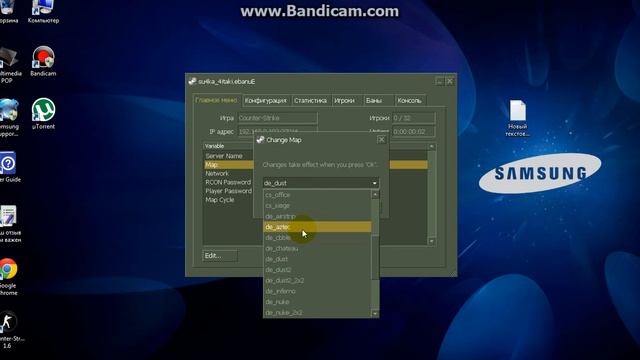Select de_nuke_2x2 from the map list
640x360 pixels.
pos(317,312)
